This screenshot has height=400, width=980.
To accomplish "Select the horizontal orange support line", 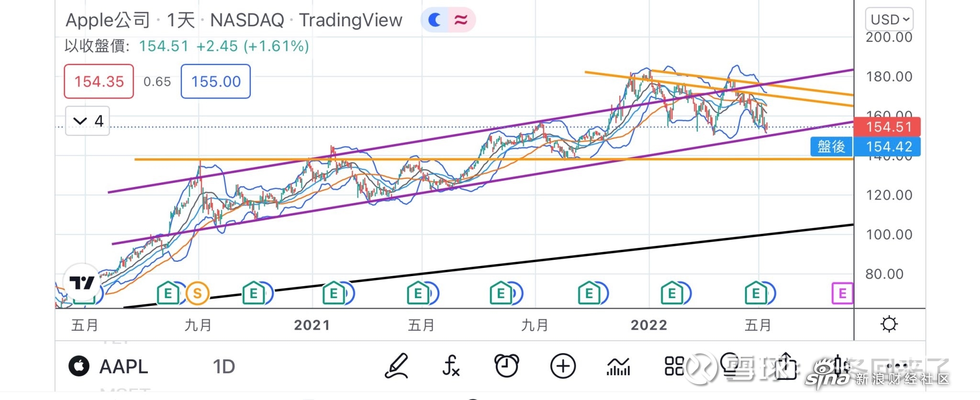I will pyautogui.click(x=494, y=159).
